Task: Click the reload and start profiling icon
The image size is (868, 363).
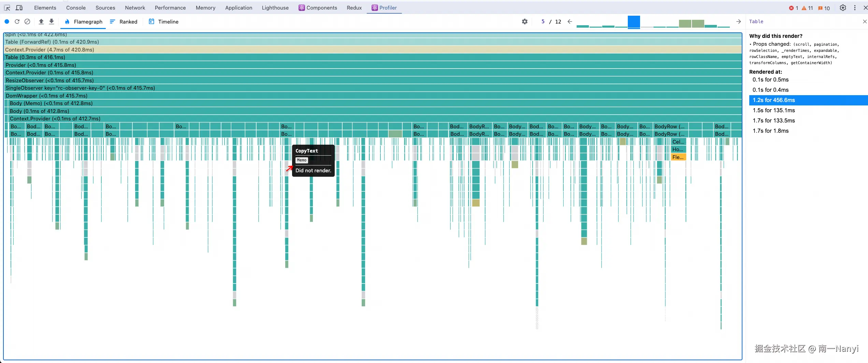Action: click(17, 21)
